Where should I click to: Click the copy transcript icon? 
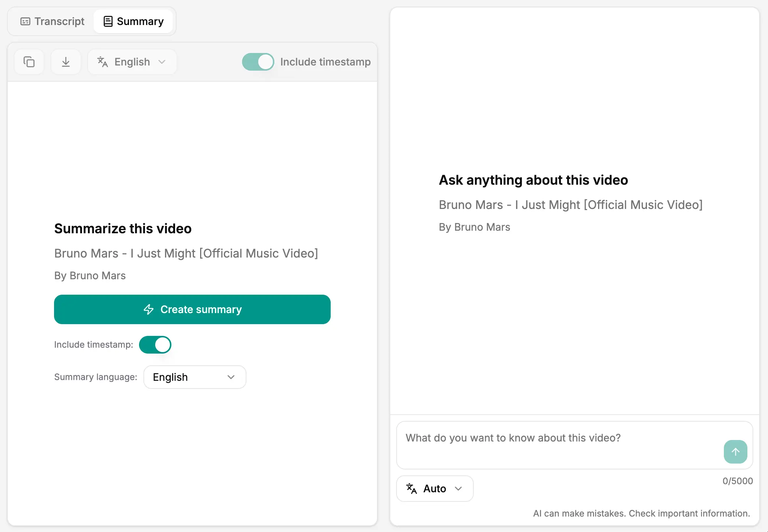tap(29, 61)
